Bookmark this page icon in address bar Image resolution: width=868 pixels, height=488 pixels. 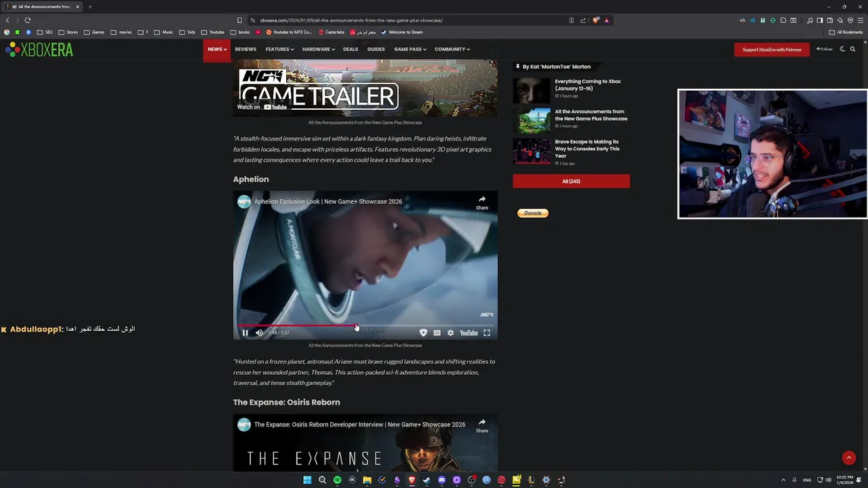coord(239,20)
